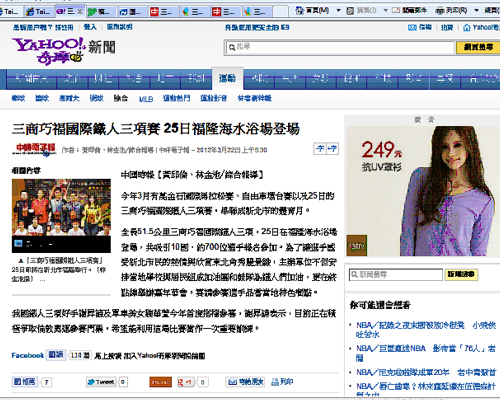The image size is (500, 400).
Task: Click the article headline about the triathlon
Action: pyautogui.click(x=156, y=129)
